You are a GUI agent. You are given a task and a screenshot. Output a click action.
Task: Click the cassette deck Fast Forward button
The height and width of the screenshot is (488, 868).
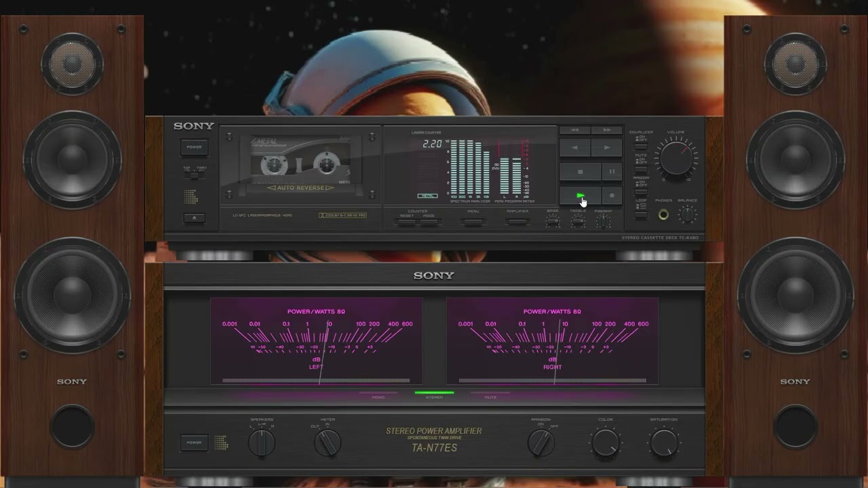[606, 130]
